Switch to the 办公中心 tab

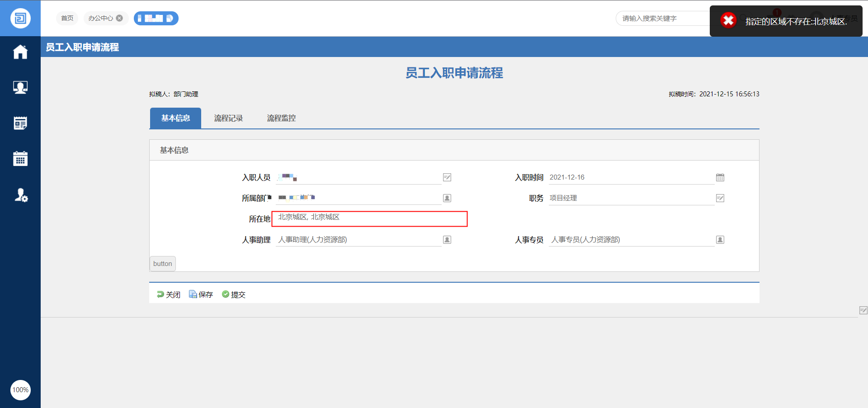101,18
